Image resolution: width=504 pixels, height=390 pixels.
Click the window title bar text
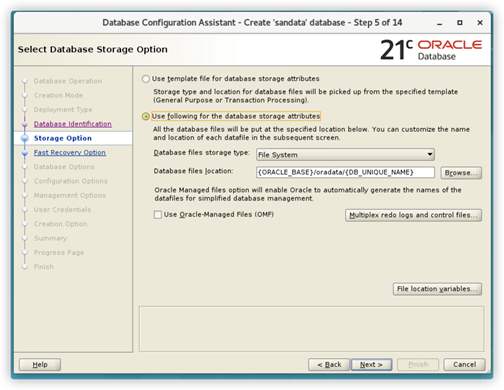(x=252, y=23)
